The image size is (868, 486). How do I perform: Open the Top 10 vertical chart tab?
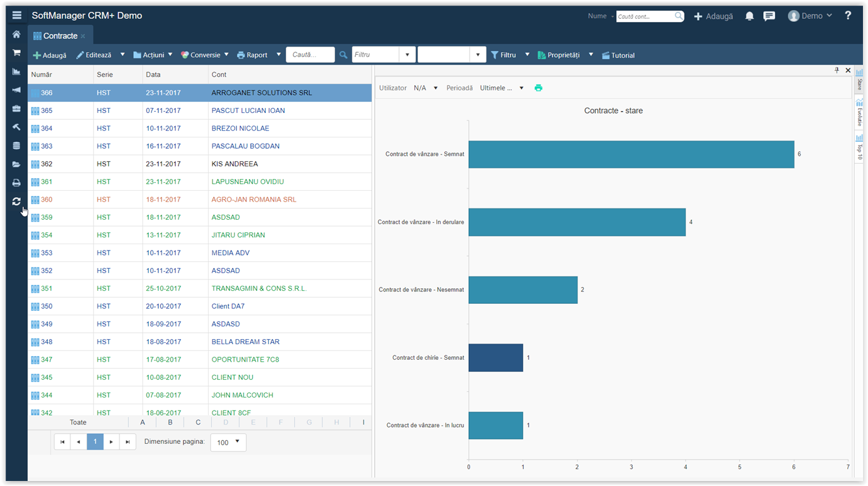point(859,147)
